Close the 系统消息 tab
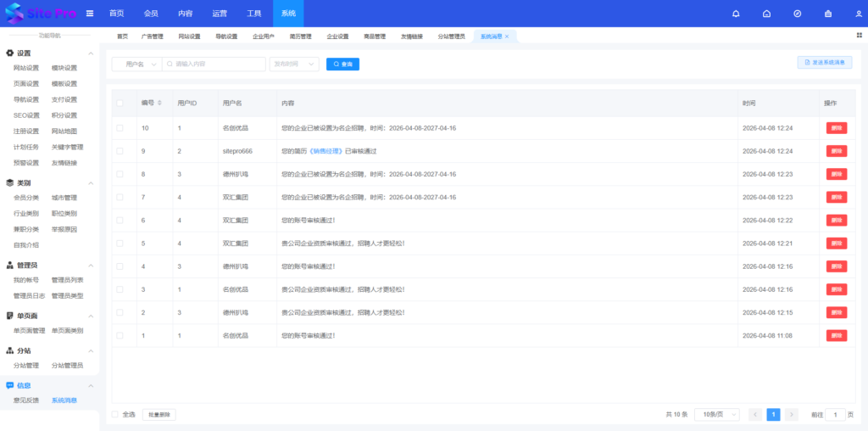 (x=507, y=36)
